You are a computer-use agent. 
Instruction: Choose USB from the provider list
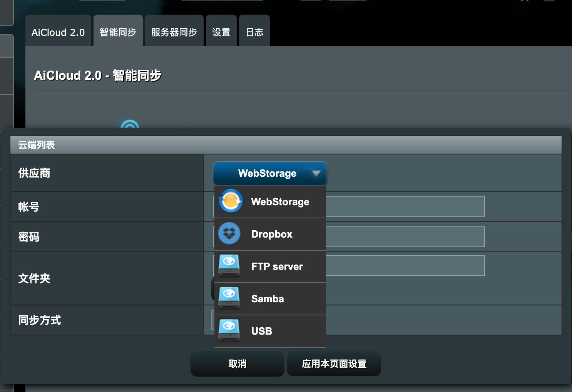tap(270, 331)
